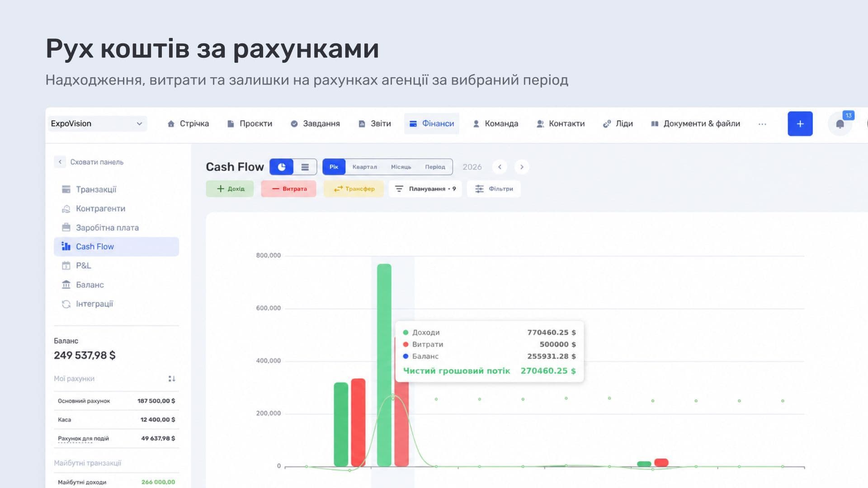This screenshot has width=868, height=488.
Task: Click the Майбутні доходи row
Action: (116, 482)
